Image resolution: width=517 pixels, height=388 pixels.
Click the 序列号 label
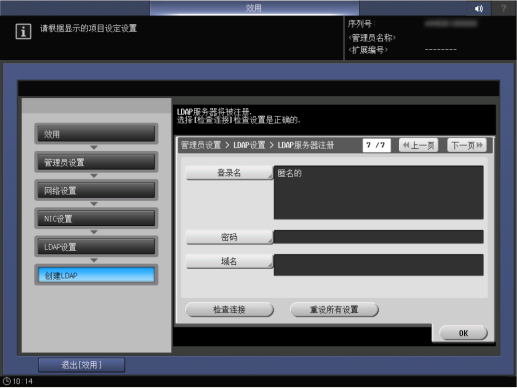pyautogui.click(x=362, y=24)
